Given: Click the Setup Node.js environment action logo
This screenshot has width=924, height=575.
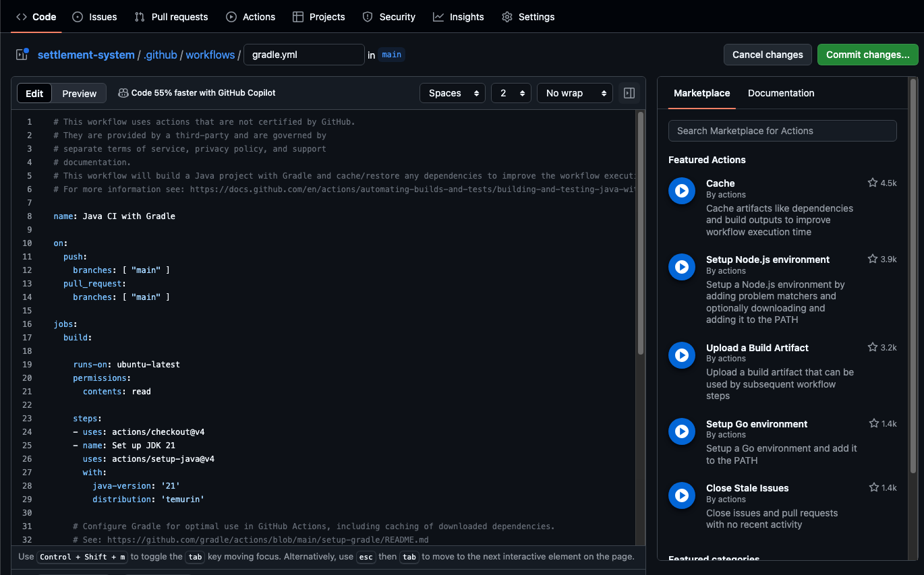Looking at the screenshot, I should (681, 267).
